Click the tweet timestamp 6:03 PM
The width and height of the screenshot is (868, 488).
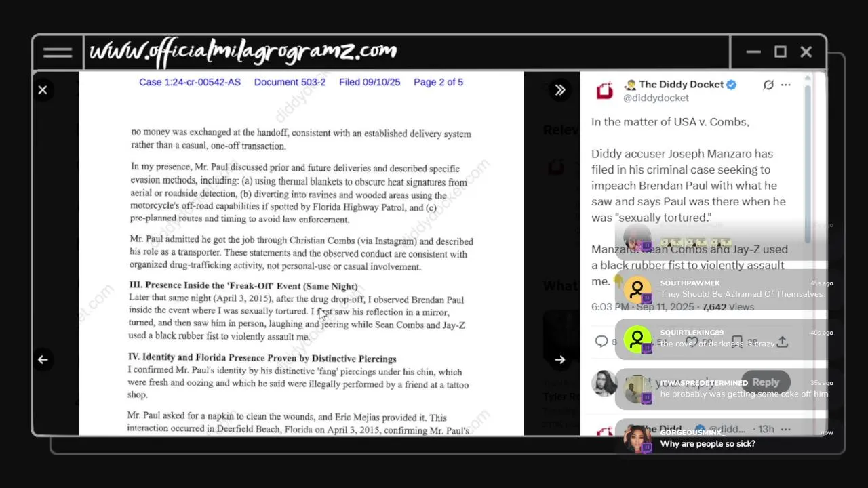[610, 307]
